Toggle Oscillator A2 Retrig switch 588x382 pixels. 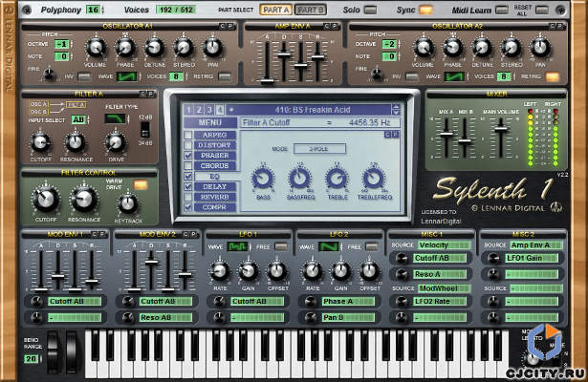553,76
